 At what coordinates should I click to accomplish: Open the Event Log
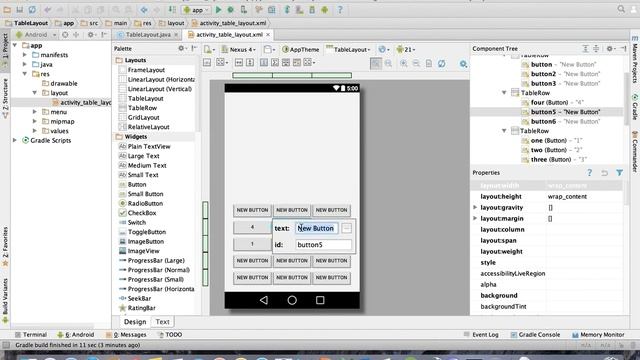(x=481, y=334)
